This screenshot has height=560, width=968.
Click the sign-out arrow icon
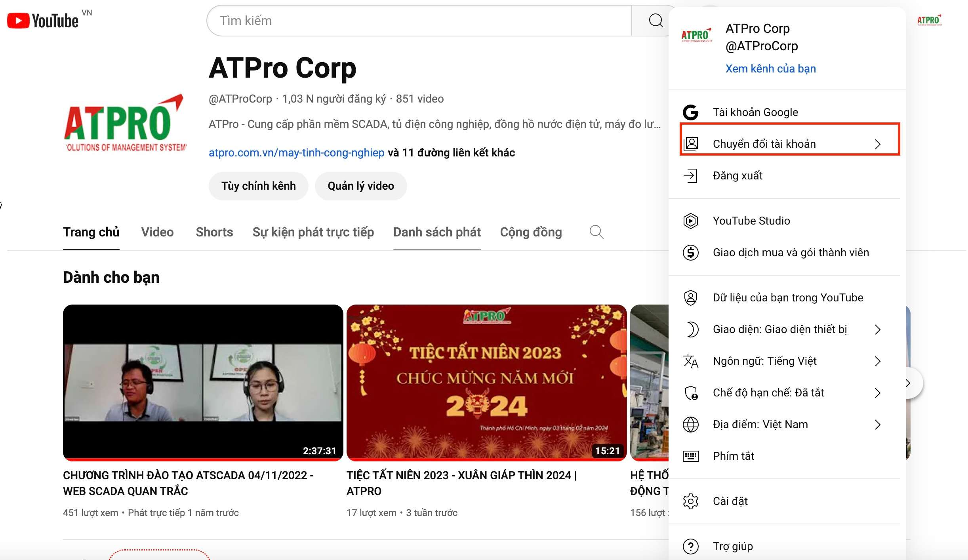tap(690, 175)
